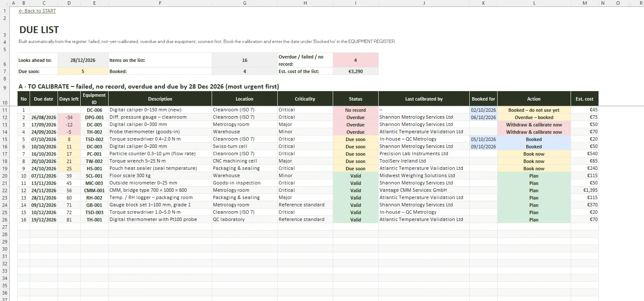This screenshot has width=644, height=301.
Task: Select equipment ID DC-006
Action: point(94,110)
